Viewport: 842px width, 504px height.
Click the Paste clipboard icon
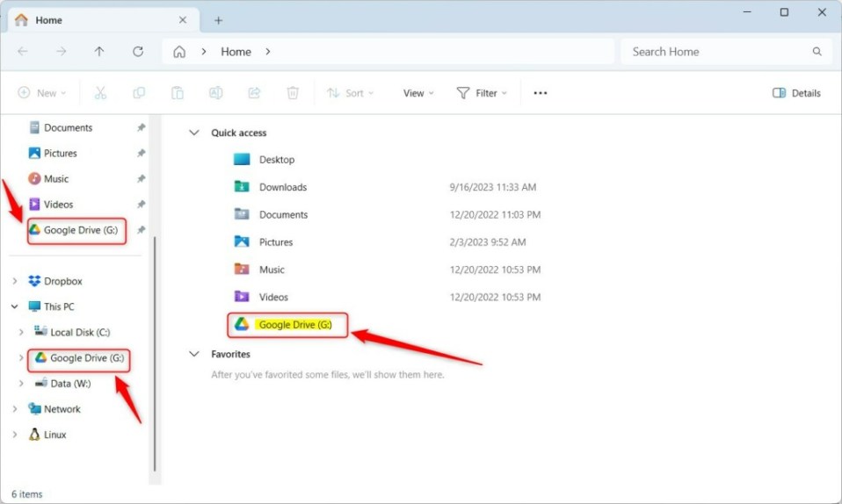click(178, 93)
